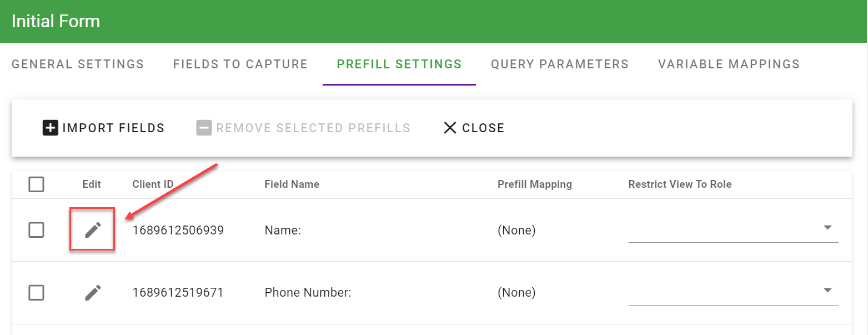Click the X icon beside Close

(x=450, y=128)
